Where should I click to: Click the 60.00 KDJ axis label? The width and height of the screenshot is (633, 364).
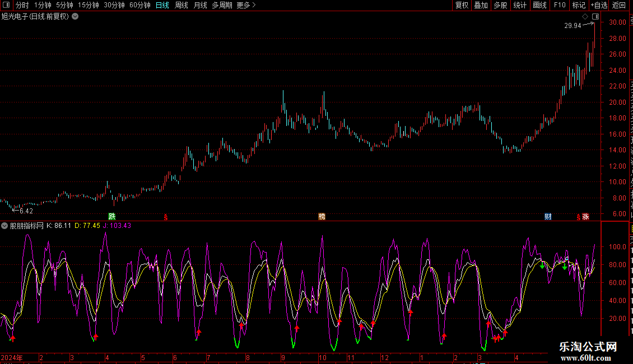[617, 283]
